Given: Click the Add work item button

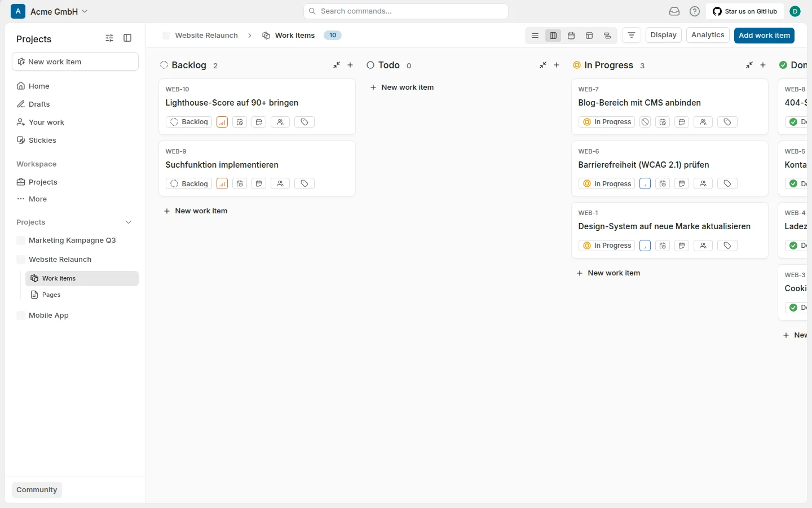Looking at the screenshot, I should click(x=764, y=36).
